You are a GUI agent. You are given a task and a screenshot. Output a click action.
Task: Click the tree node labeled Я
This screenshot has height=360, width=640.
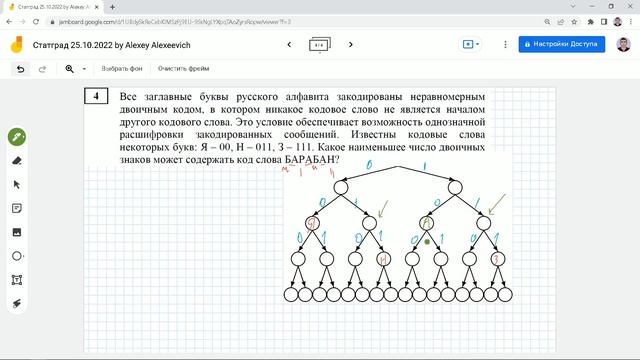(x=312, y=223)
